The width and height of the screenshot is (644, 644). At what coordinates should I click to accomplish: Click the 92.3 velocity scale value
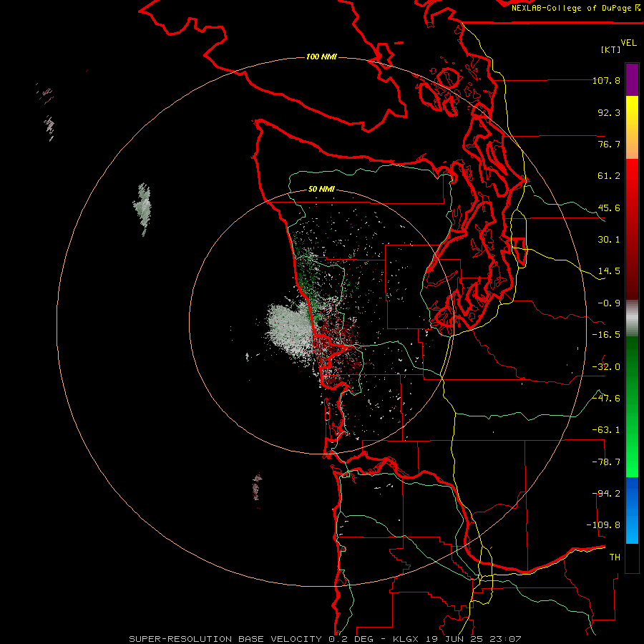point(609,112)
